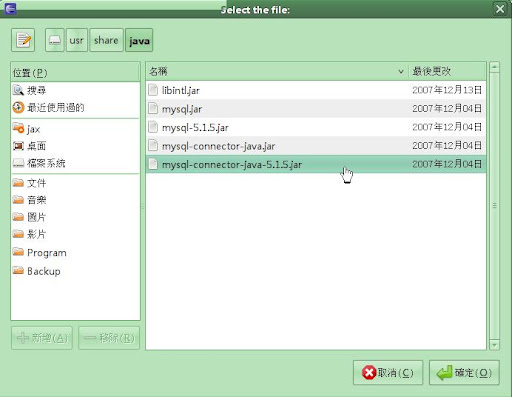The image size is (512, 397).
Task: Select the java path segment
Action: click(139, 40)
